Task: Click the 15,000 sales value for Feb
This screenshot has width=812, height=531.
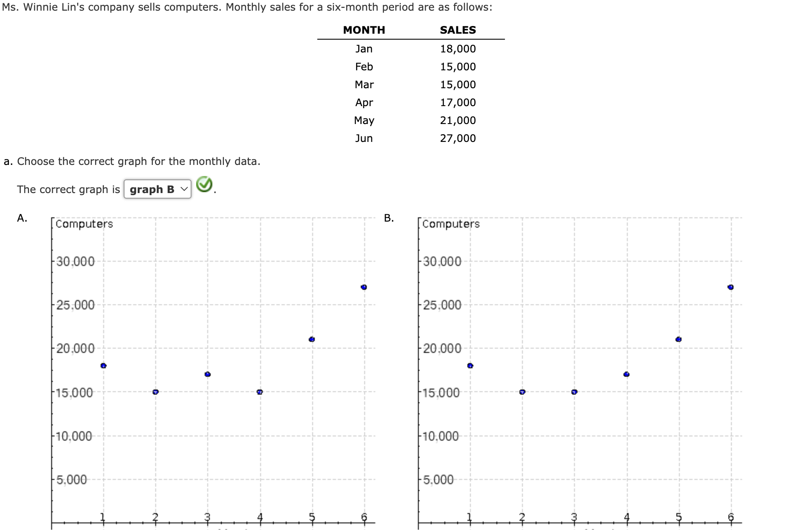Action: click(x=458, y=66)
